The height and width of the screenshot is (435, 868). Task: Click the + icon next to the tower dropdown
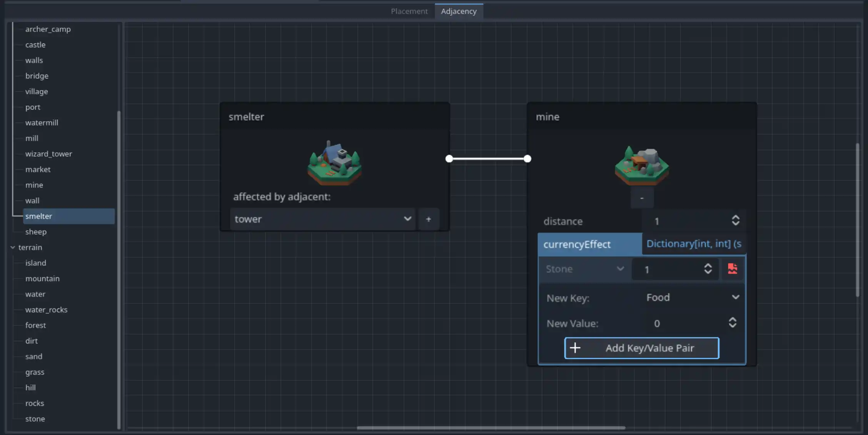click(428, 219)
